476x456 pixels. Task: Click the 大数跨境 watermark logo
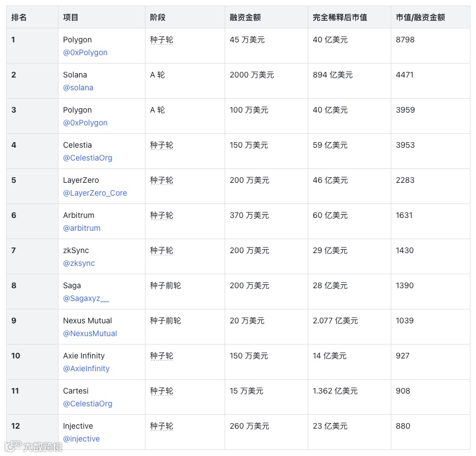[33, 446]
